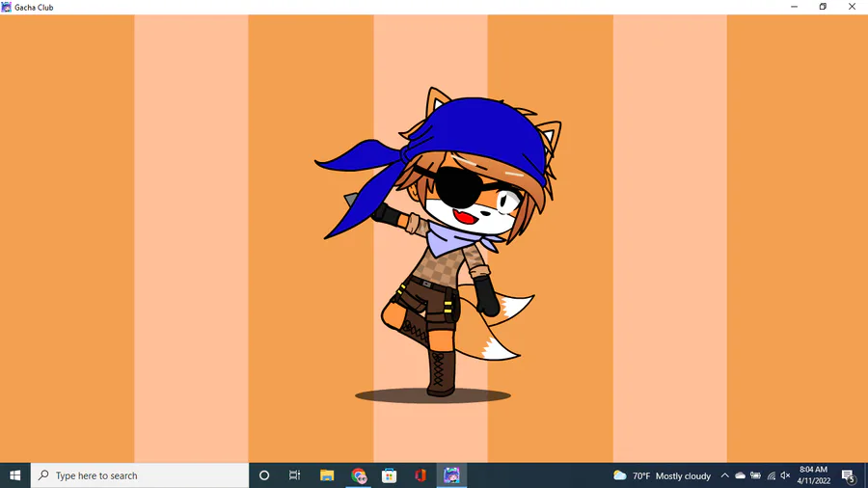Minimize the Gacha Club window
This screenshot has height=488, width=868.
pyautogui.click(x=795, y=7)
